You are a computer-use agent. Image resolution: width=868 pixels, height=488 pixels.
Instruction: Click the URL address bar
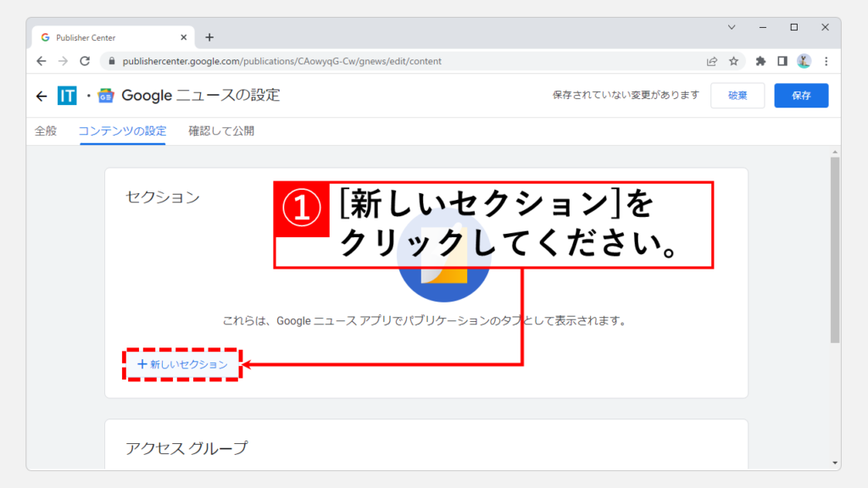[407, 61]
